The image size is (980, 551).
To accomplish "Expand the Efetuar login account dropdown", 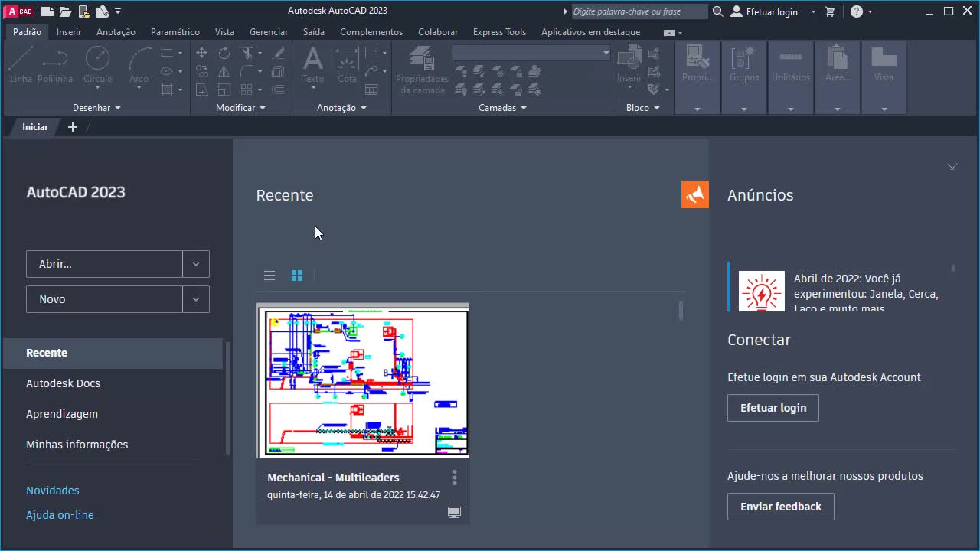I will 813,12.
